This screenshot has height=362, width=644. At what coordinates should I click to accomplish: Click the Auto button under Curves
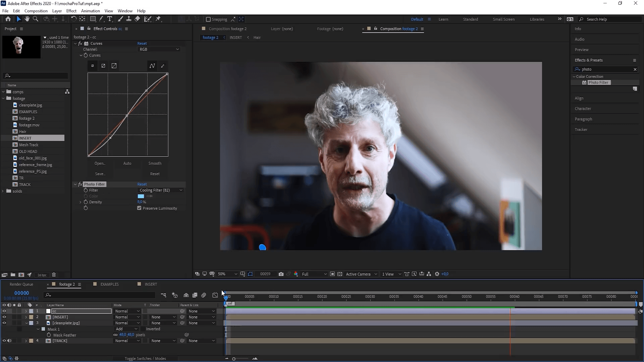[x=127, y=164]
